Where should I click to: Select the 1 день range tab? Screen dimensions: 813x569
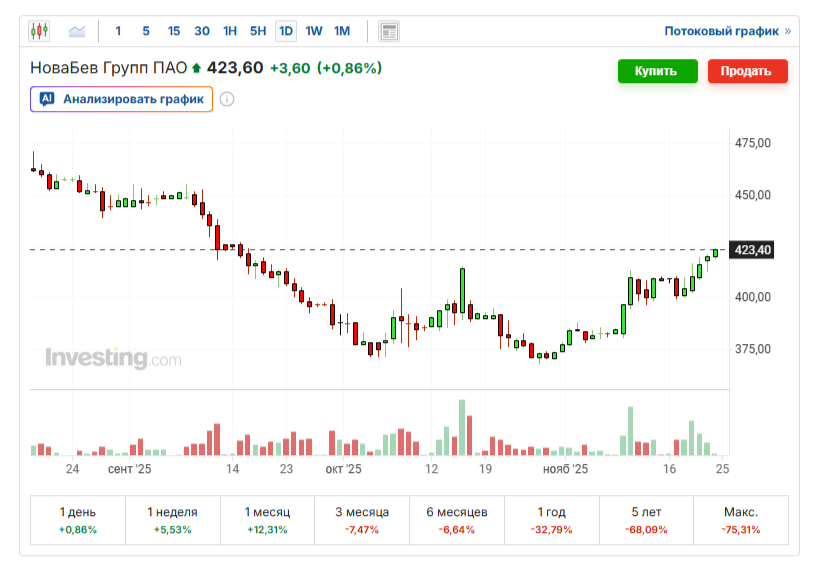78,520
